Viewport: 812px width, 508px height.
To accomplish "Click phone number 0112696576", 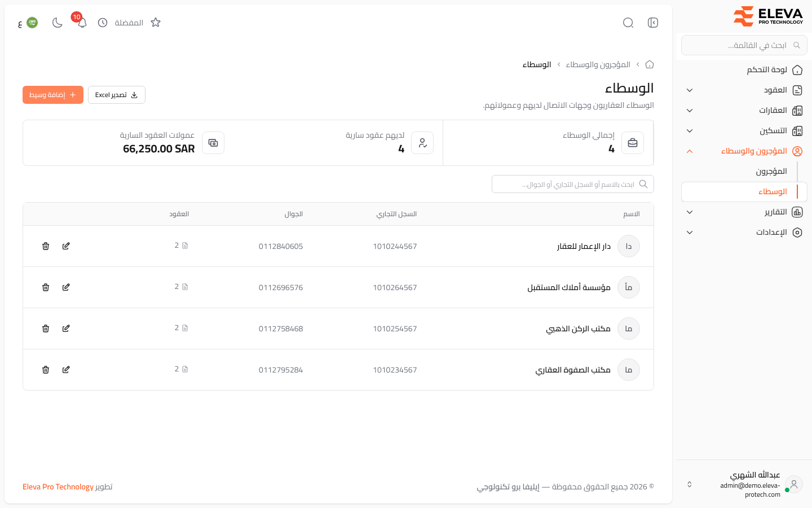I will click(x=281, y=287).
